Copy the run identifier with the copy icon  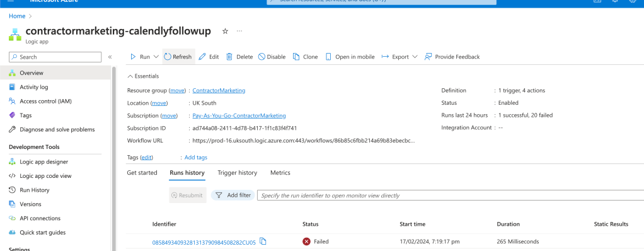click(x=263, y=242)
